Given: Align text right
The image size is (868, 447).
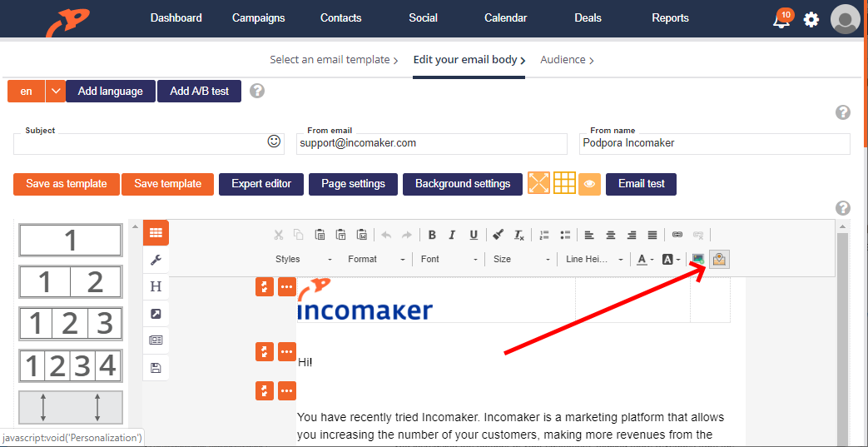Looking at the screenshot, I should click(632, 235).
